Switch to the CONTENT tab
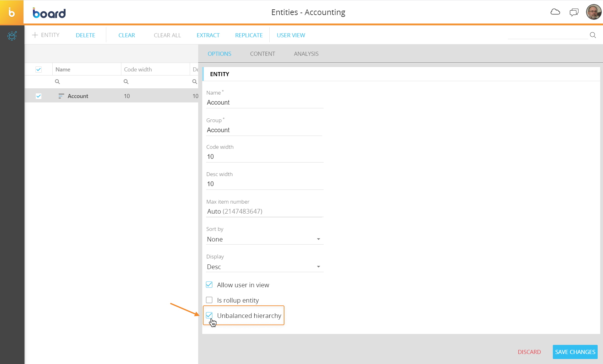603x364 pixels. pos(262,54)
